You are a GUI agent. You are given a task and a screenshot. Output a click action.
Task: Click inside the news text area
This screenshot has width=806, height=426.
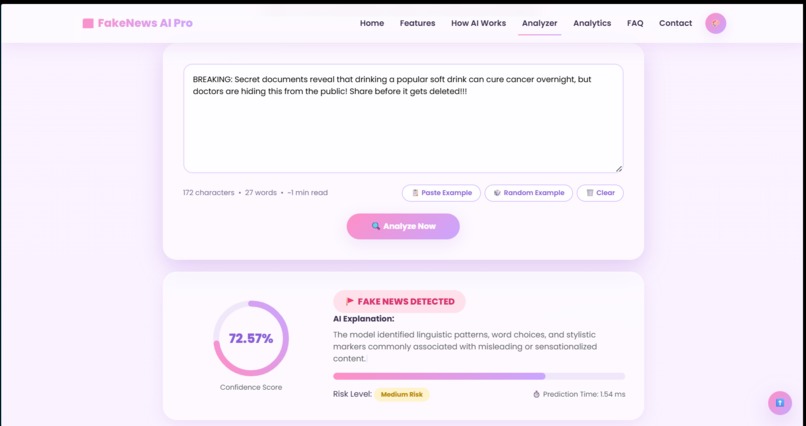[x=403, y=118]
